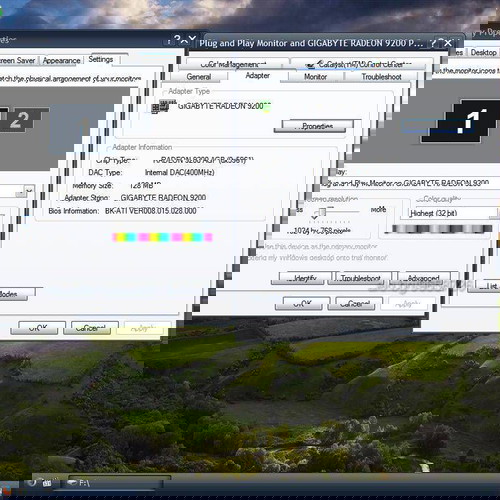This screenshot has height=500, width=500.
Task: Select the monitor 2 icon
Action: [x=20, y=120]
